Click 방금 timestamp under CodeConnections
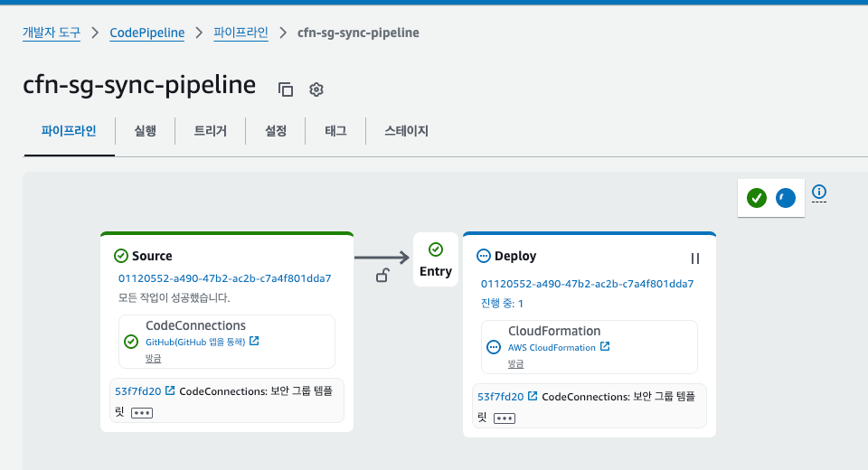The width and height of the screenshot is (868, 470). pos(154,359)
